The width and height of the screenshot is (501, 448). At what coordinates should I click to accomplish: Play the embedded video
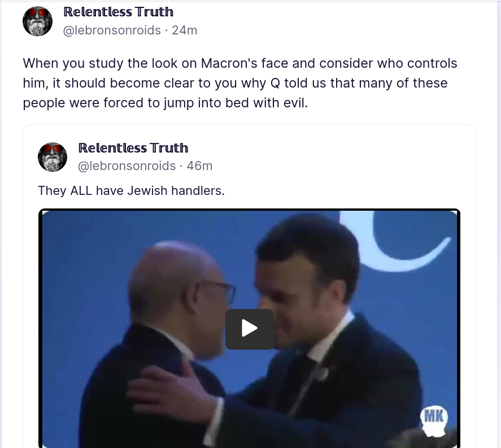(250, 329)
